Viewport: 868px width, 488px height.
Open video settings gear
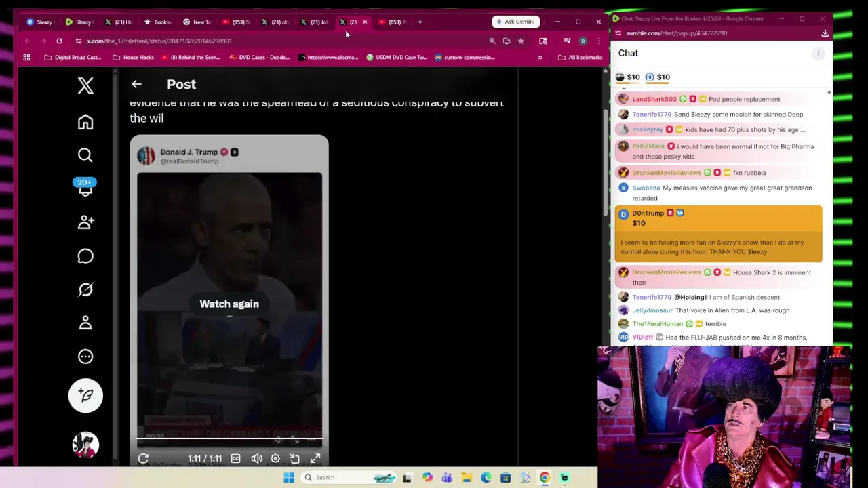(x=275, y=459)
